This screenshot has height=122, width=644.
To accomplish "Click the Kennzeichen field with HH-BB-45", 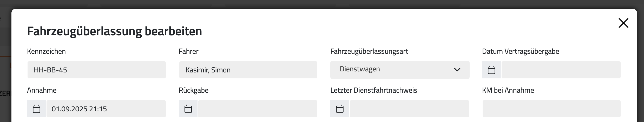I will (x=96, y=70).
